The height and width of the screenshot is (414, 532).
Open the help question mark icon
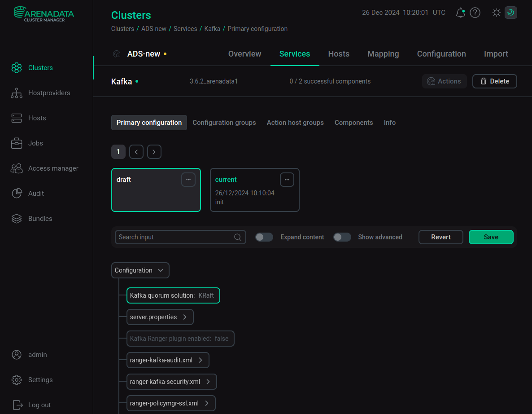coord(475,13)
